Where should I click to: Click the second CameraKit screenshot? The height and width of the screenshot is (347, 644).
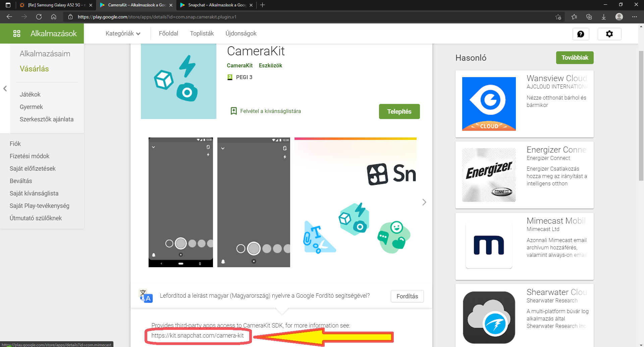coord(254,202)
